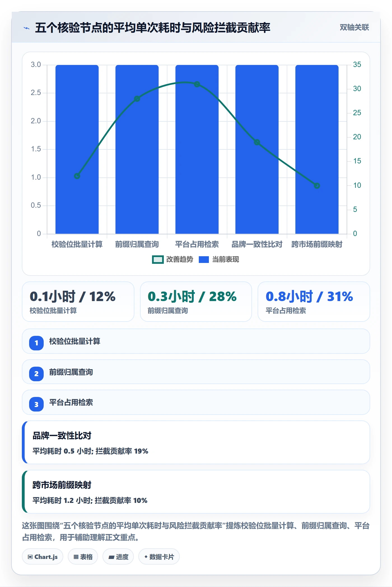Click the 改善趋势 legend label
The width and height of the screenshot is (392, 587).
pyautogui.click(x=179, y=260)
